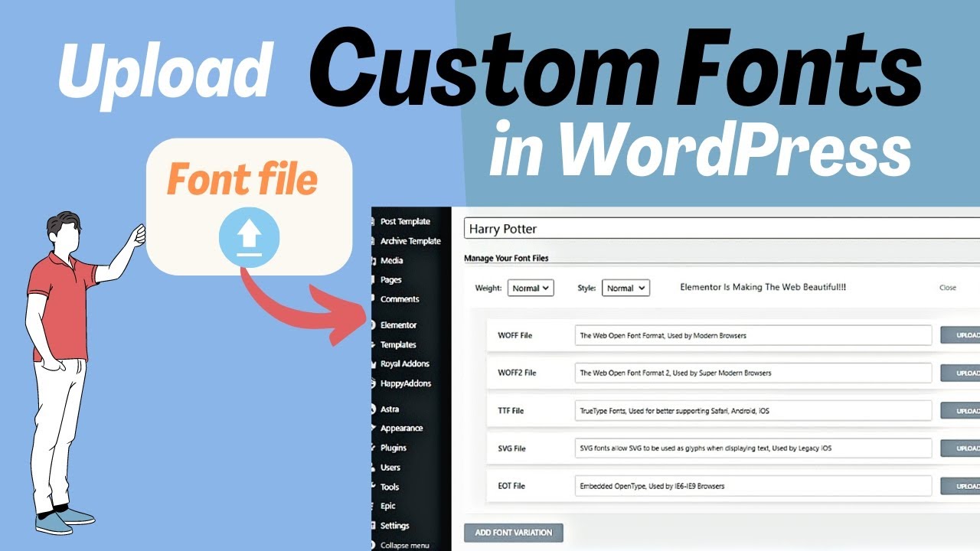
Task: Go to Plugins in the sidebar
Action: [x=394, y=448]
